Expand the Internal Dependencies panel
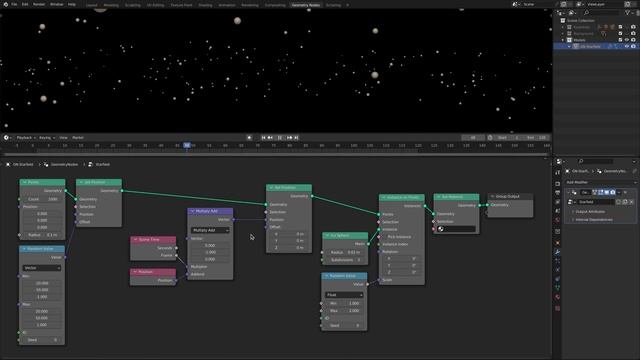The width and height of the screenshot is (640, 360). tap(593, 220)
